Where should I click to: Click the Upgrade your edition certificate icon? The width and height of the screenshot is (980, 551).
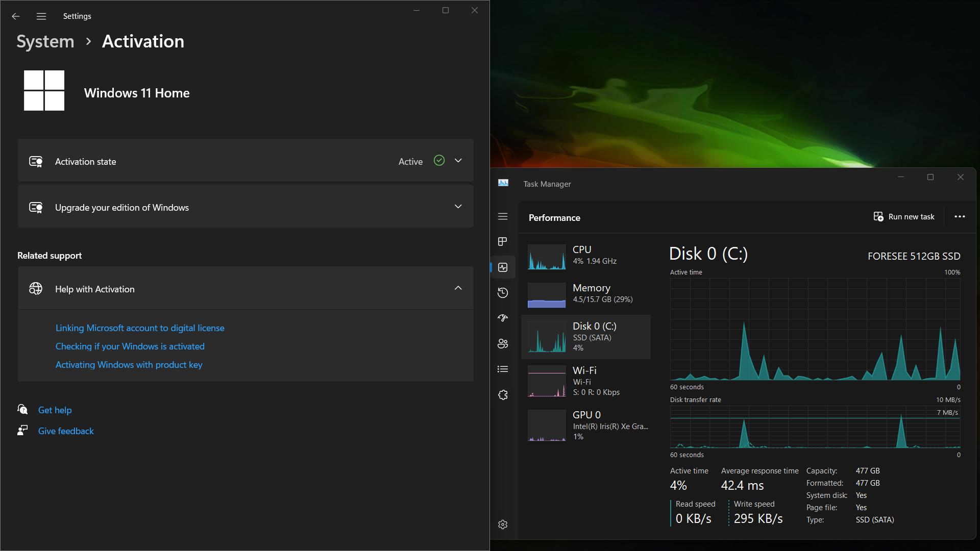tap(36, 208)
